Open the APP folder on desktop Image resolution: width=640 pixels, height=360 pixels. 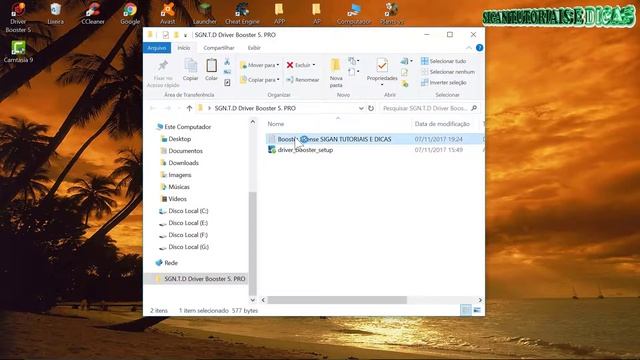279,14
